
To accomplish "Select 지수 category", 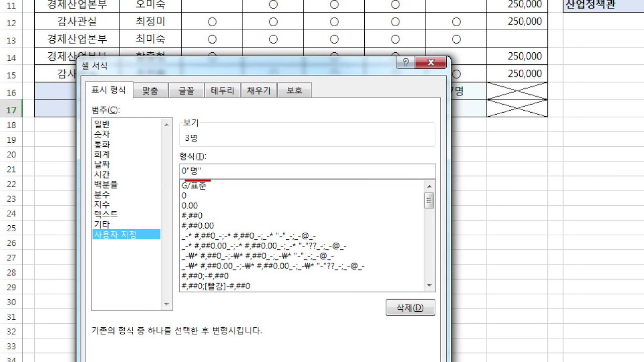I will (x=126, y=205).
